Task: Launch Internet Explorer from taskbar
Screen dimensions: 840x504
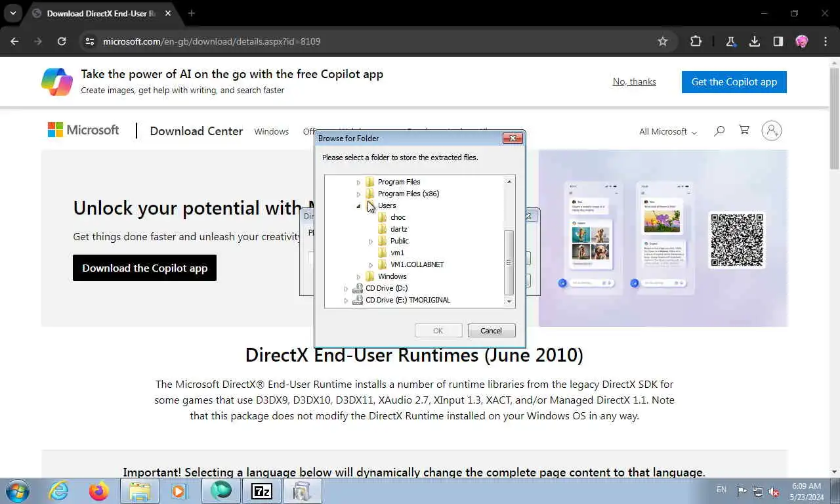Action: (59, 491)
